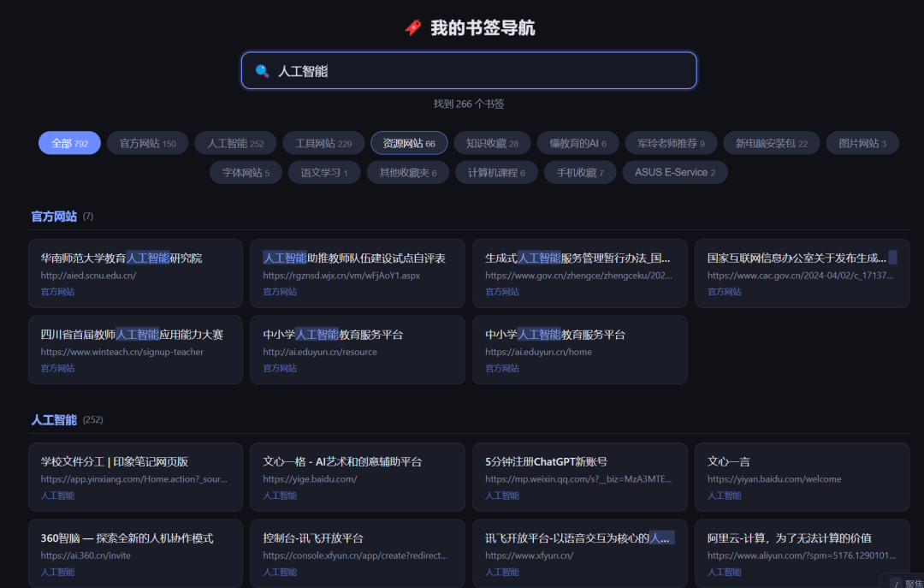924x588 pixels.
Task: Open 文心一格 AI艺术和创意辅助平台 bookmark
Action: click(x=357, y=477)
